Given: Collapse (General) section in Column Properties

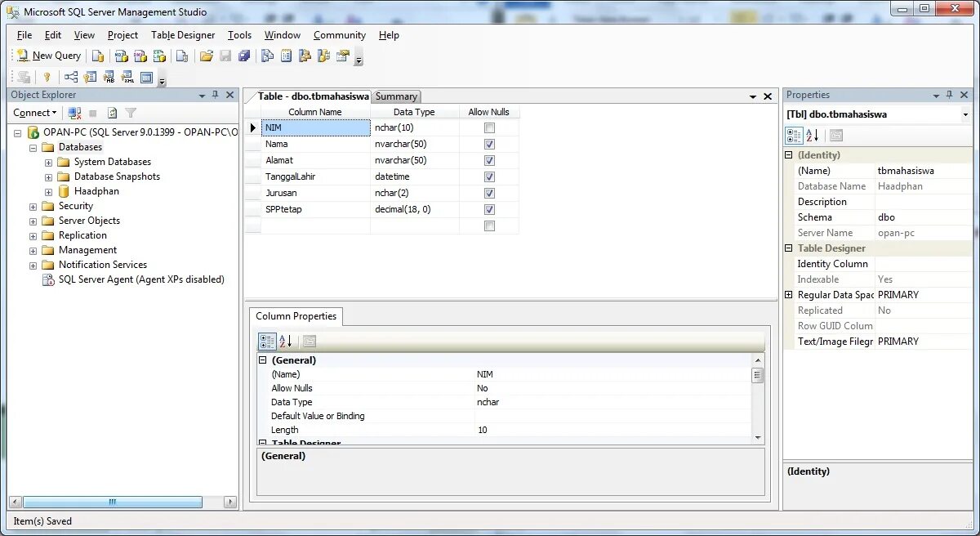Looking at the screenshot, I should pyautogui.click(x=263, y=360).
